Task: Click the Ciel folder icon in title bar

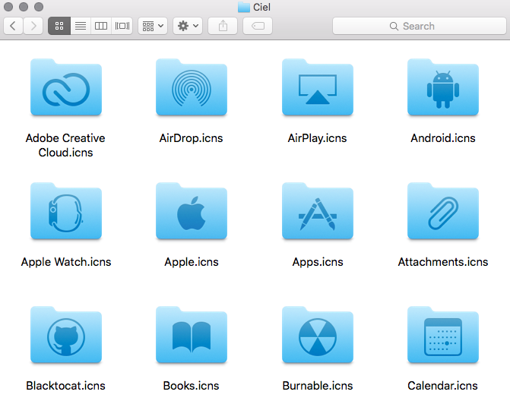Action: click(244, 7)
